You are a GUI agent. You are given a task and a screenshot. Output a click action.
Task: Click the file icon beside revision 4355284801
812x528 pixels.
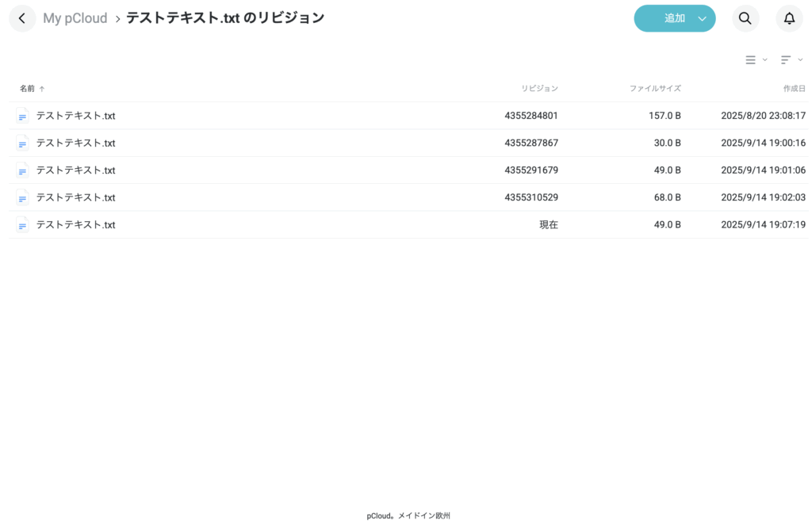point(22,115)
